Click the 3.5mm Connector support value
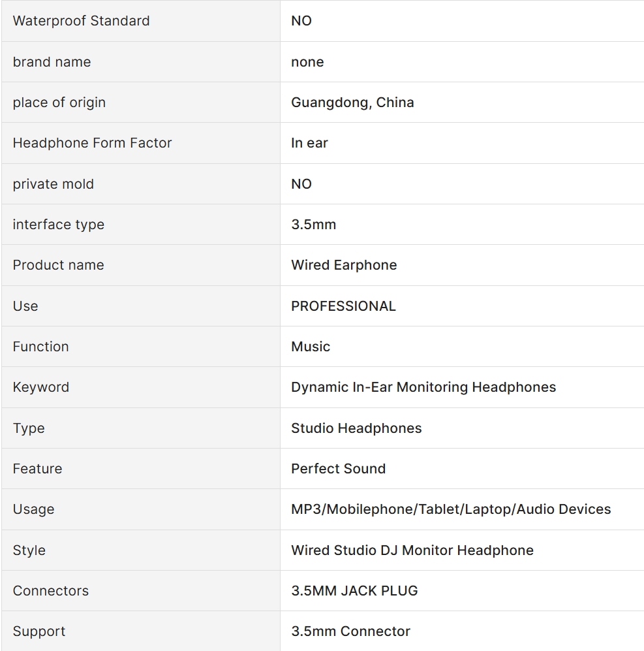Viewport: 644px width, 651px height. [x=350, y=631]
